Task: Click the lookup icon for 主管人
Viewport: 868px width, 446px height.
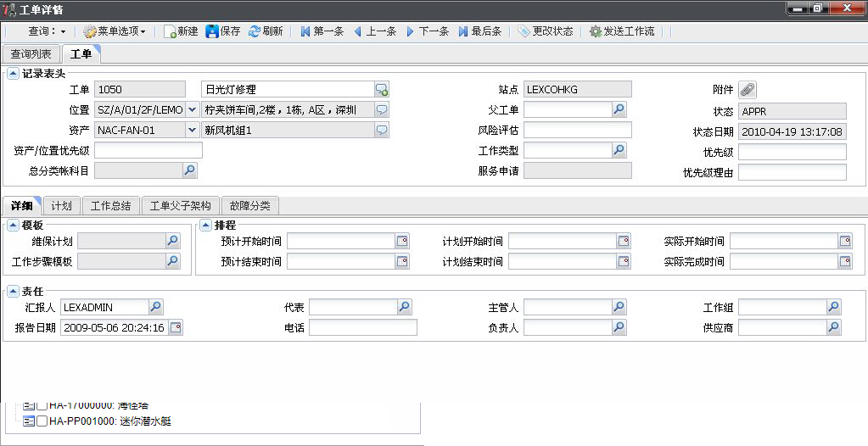Action: (x=619, y=307)
